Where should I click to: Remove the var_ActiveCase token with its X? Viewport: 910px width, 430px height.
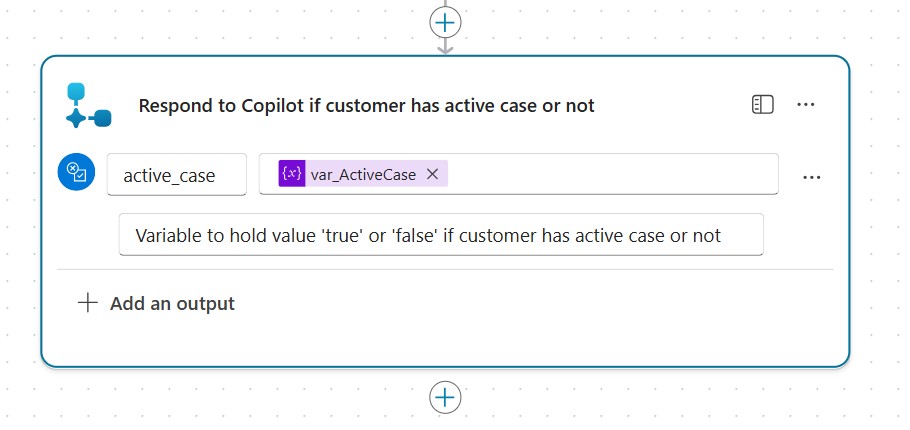[432, 174]
